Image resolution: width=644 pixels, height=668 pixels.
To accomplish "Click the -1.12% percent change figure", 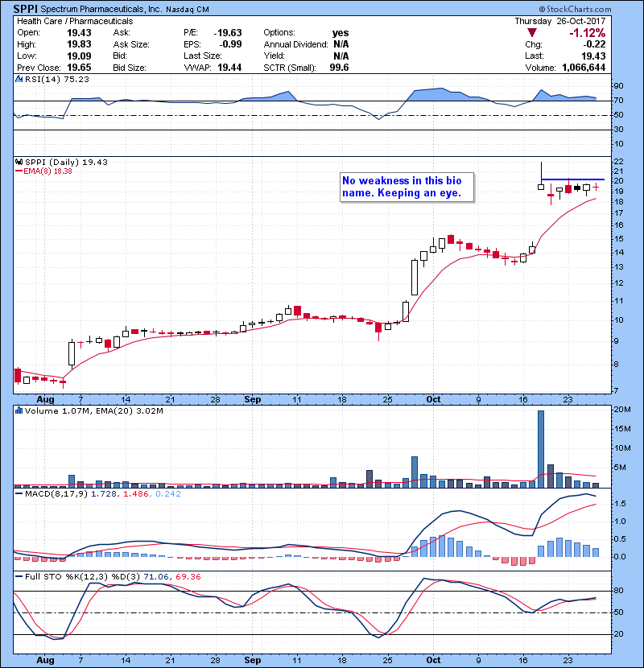I will coord(588,33).
